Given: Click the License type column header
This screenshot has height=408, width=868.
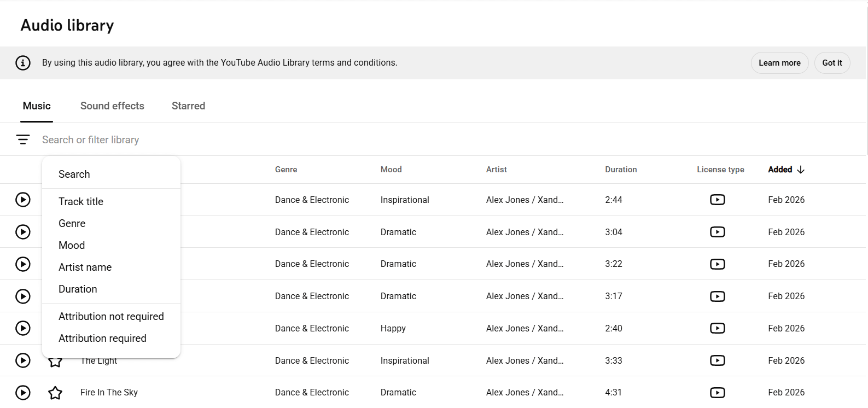Looking at the screenshot, I should [720, 170].
